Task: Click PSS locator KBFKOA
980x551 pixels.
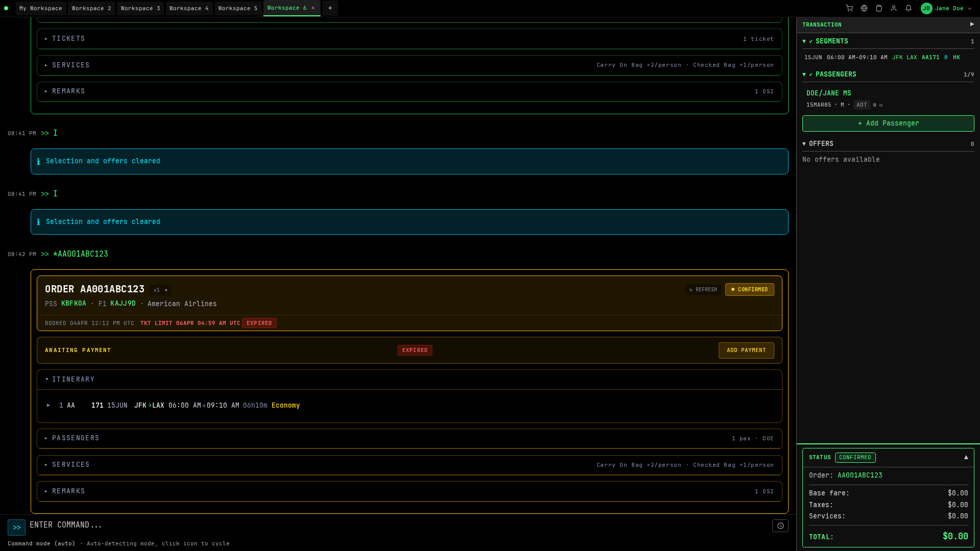Action: [x=73, y=304]
